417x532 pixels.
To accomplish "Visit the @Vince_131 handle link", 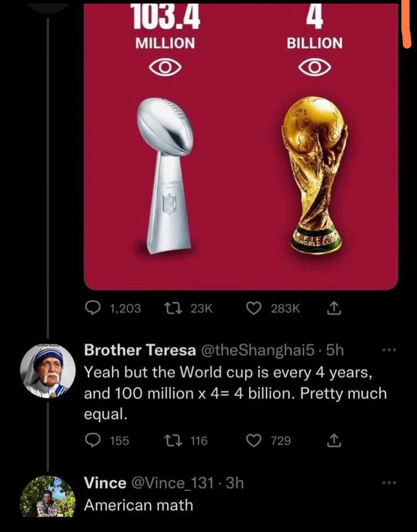I will point(172,483).
